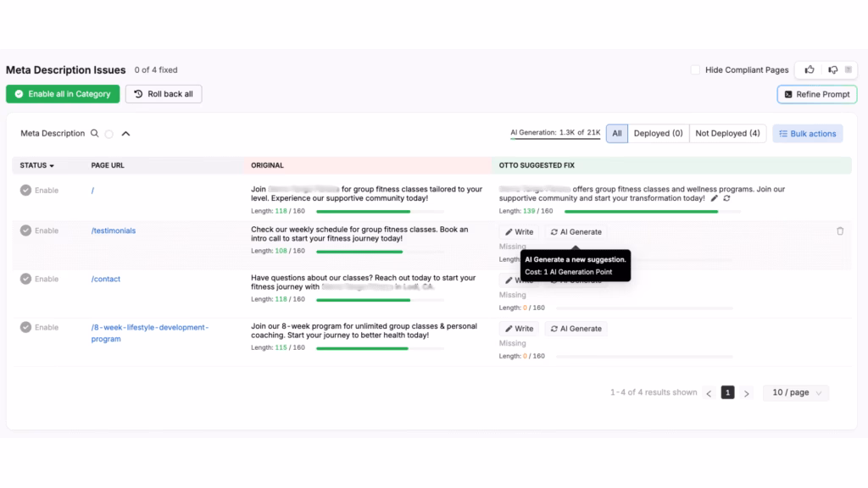Enable the /testimonials page fix toggle
Screen dimensions: 868x488
tap(26, 230)
